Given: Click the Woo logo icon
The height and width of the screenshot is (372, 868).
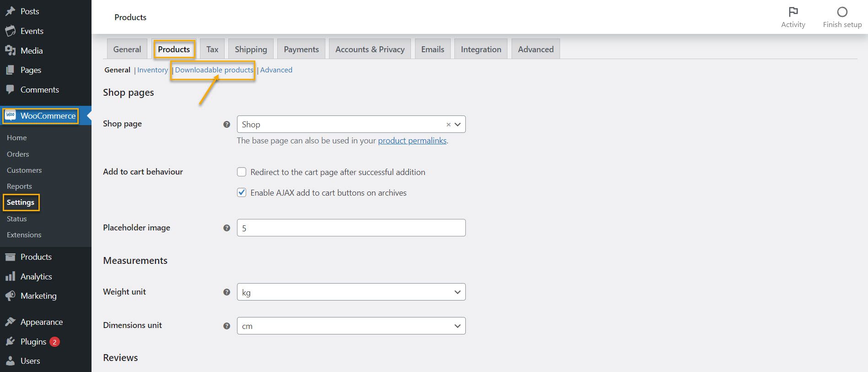Looking at the screenshot, I should click(x=11, y=115).
